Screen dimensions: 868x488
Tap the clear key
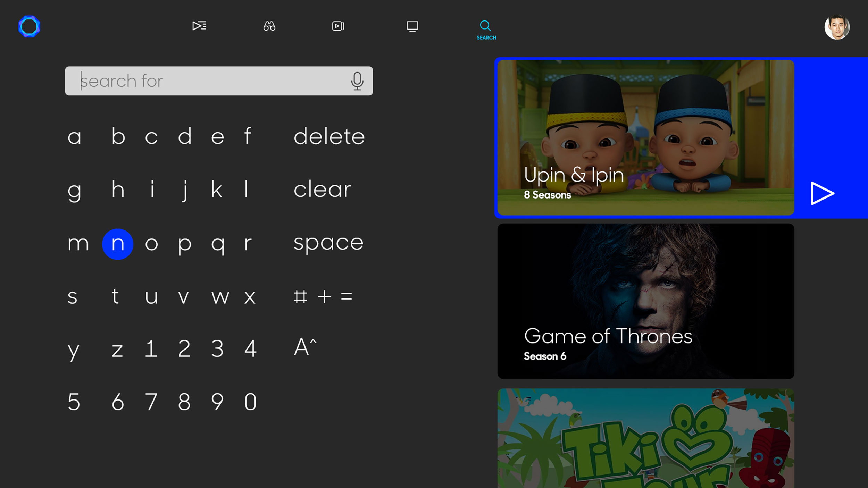[x=323, y=190]
